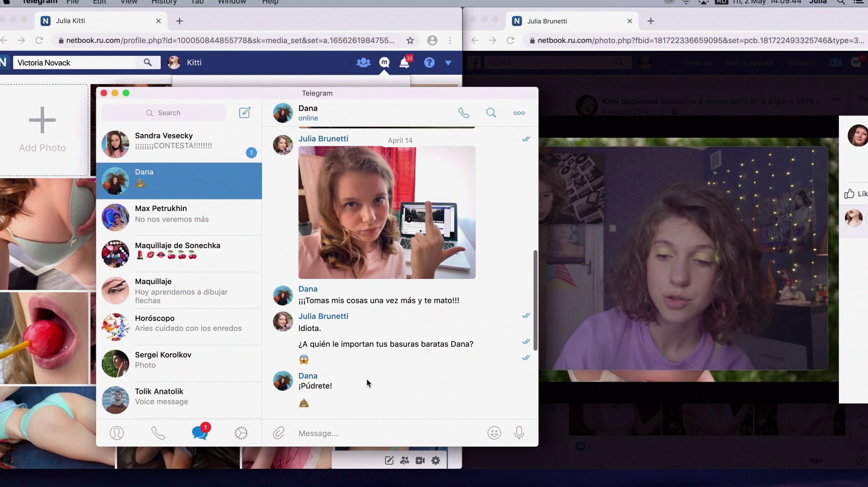
Task: Open the Horóscopo channel chat
Action: [179, 327]
